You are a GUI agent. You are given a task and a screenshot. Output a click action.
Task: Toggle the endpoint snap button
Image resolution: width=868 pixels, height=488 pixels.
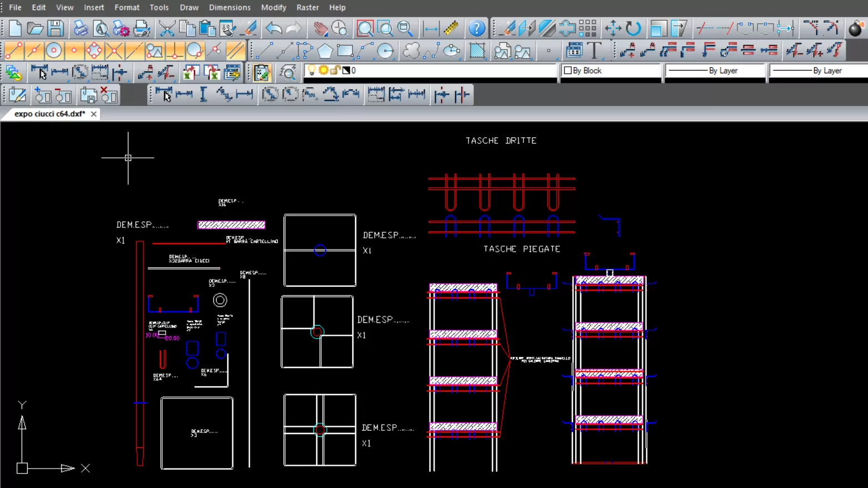(14, 51)
